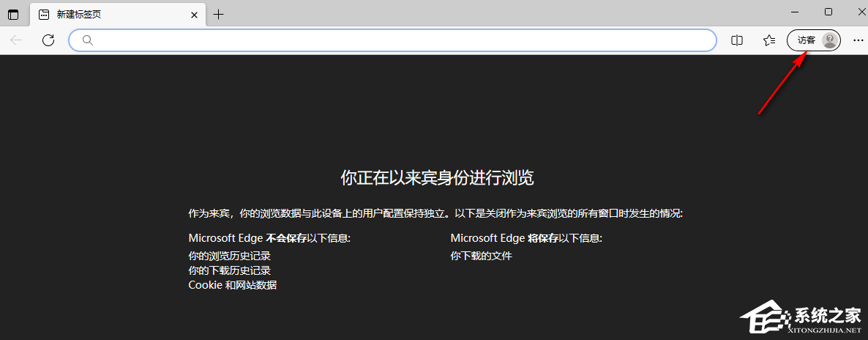868x340 pixels.
Task: Click the Microsoft Edge 将保存以下信息 heading
Action: [526, 238]
